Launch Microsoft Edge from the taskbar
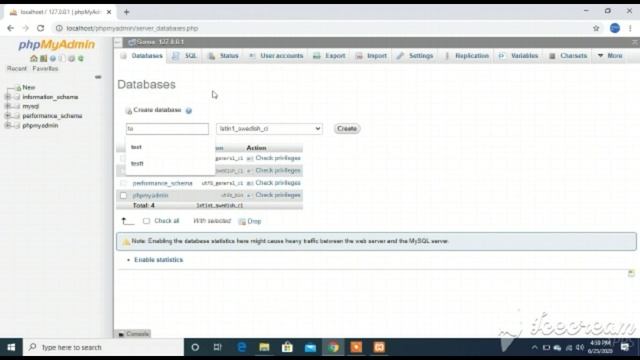The height and width of the screenshot is (360, 640). (x=241, y=347)
